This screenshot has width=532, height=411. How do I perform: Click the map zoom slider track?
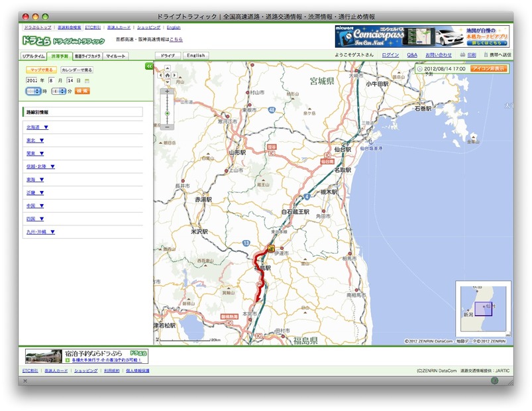167,109
